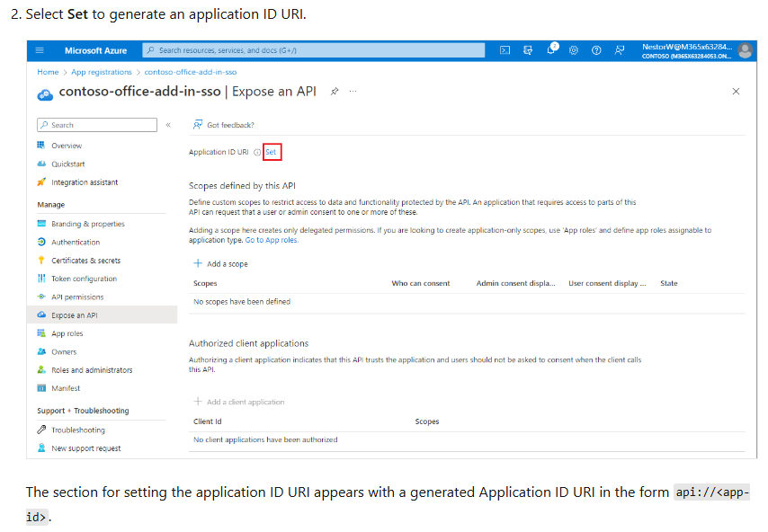Open top bar feedback icon
The width and height of the screenshot is (768, 532).
(x=620, y=50)
